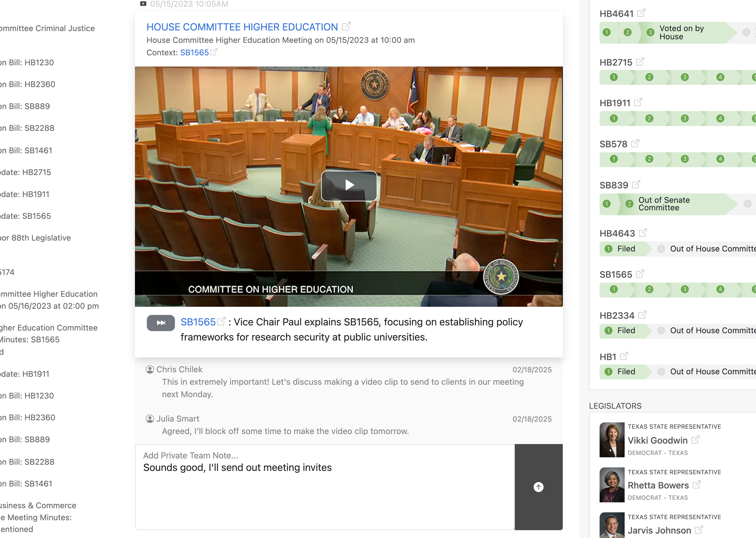Open Vikki Goodwin legislator photo
This screenshot has width=756, height=538.
click(x=612, y=440)
